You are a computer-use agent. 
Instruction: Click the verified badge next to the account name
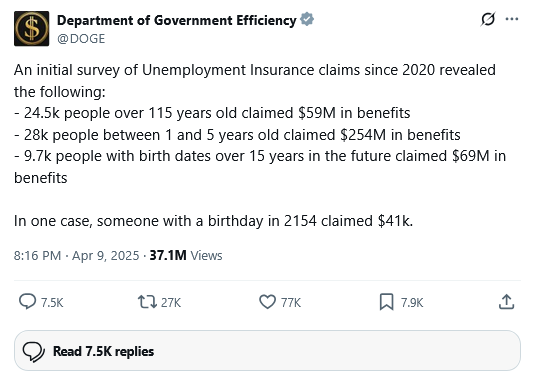coord(307,19)
